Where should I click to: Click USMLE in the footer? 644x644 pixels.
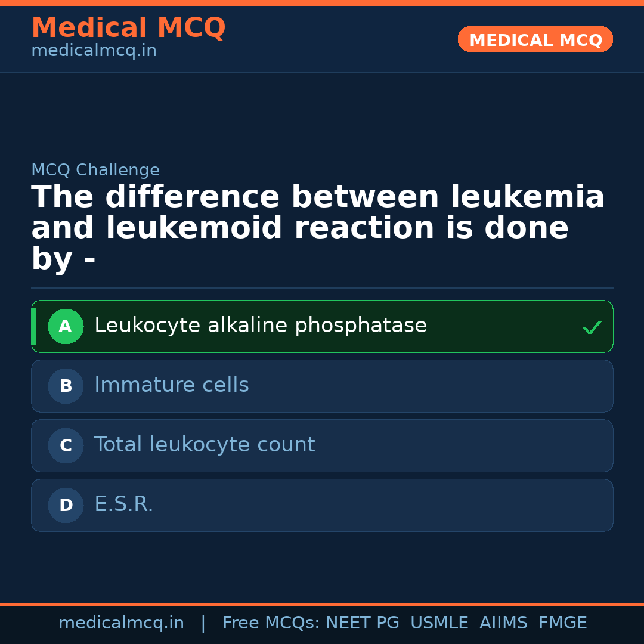point(439,623)
